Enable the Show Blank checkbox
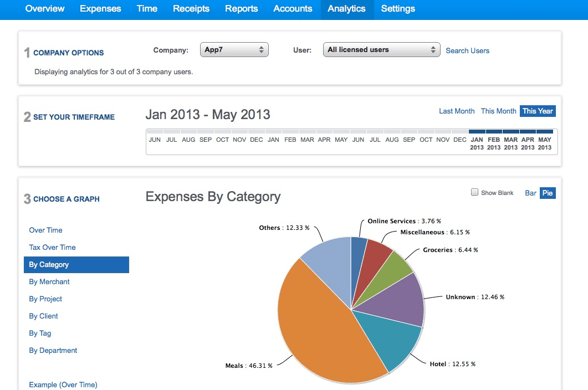 tap(474, 192)
